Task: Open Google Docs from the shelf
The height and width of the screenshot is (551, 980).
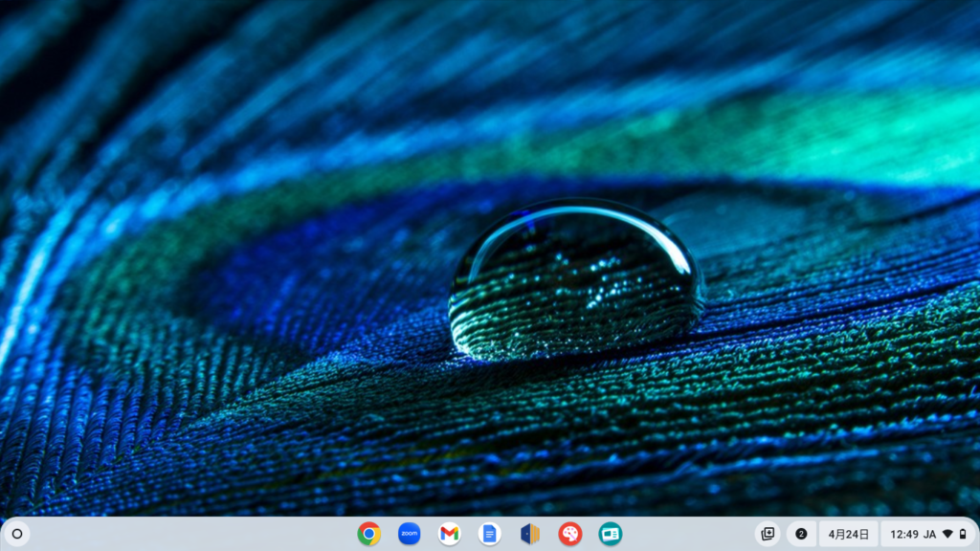Action: pyautogui.click(x=489, y=534)
